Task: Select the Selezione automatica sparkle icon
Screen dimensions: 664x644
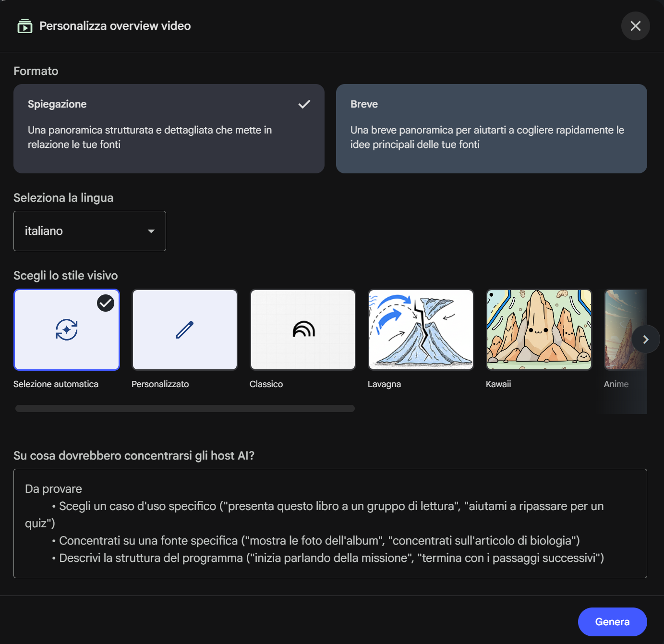Action: click(x=67, y=330)
